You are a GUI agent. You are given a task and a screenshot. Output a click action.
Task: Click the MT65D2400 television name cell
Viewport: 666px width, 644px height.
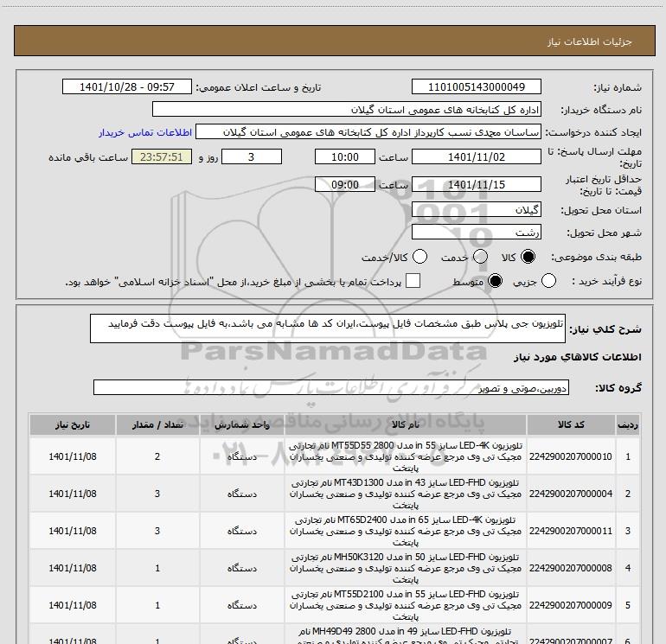point(406,531)
